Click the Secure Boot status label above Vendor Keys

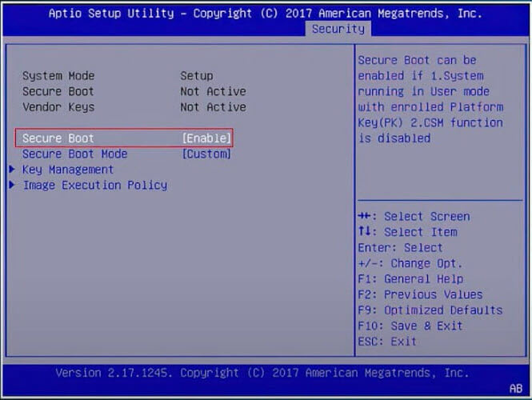58,91
